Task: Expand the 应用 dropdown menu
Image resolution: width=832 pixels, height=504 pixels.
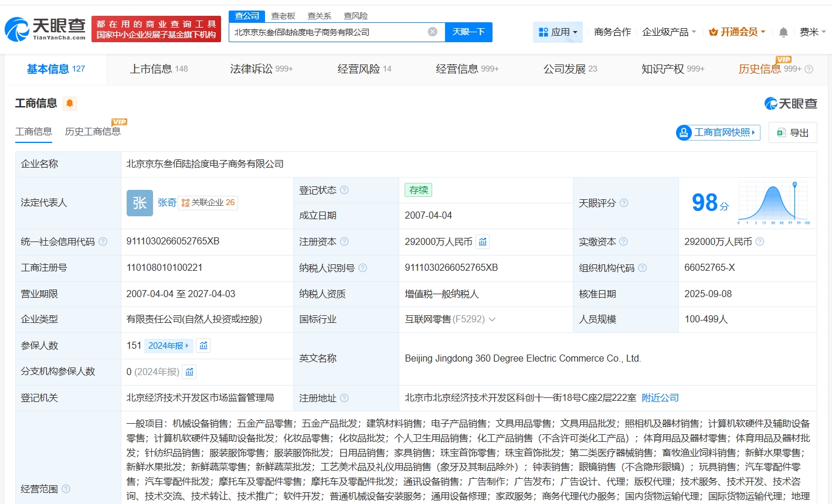Action: [x=558, y=32]
